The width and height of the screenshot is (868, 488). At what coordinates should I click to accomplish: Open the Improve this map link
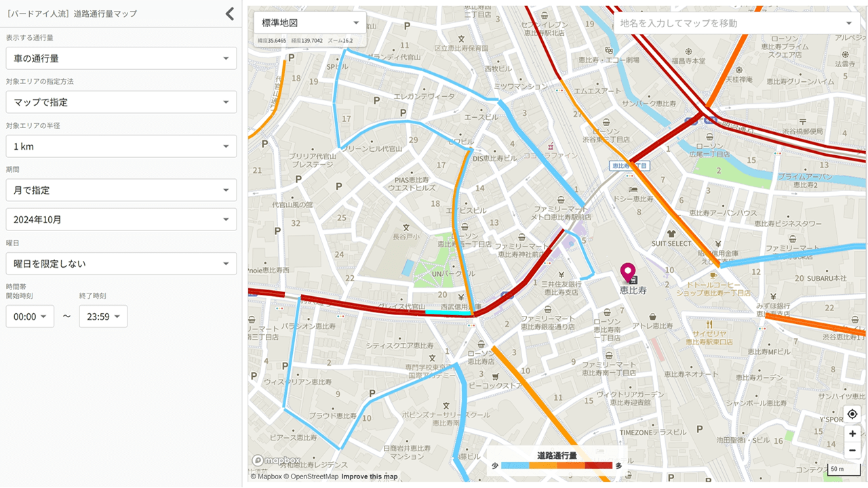[x=370, y=476]
